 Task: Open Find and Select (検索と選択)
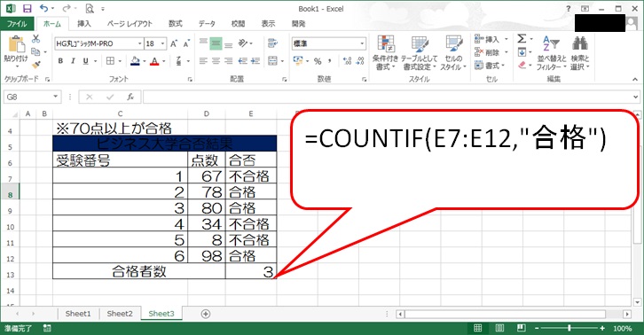click(x=579, y=52)
